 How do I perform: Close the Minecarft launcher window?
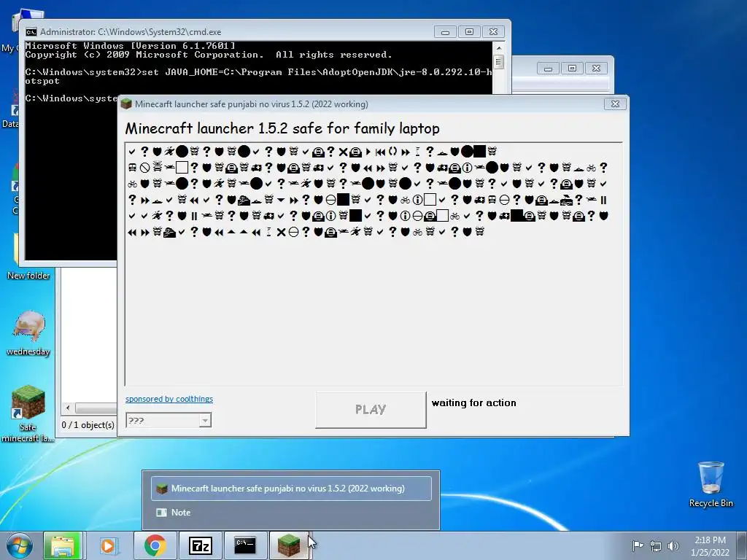click(615, 104)
